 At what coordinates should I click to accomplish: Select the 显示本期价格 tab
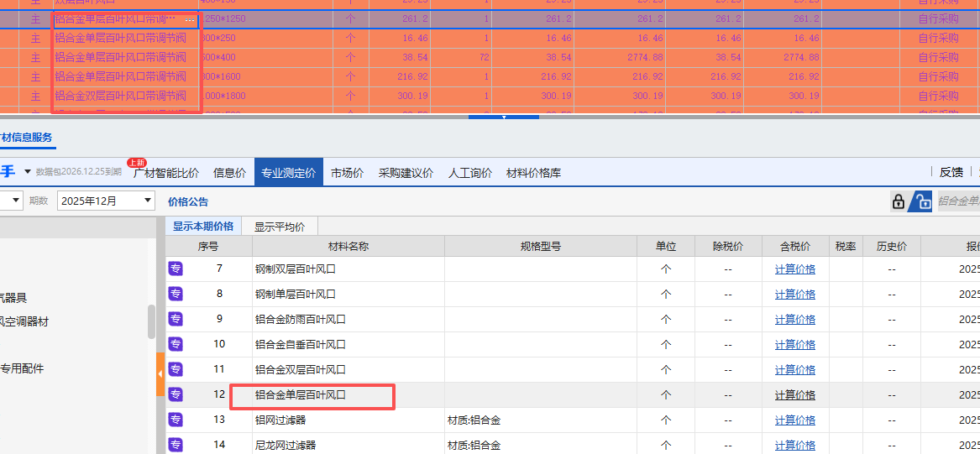(203, 226)
